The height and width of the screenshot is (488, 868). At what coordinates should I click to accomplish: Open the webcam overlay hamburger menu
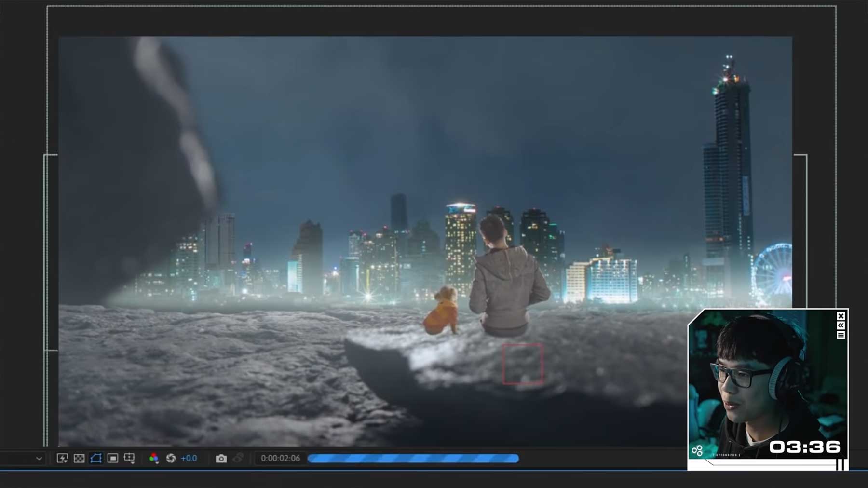click(841, 336)
